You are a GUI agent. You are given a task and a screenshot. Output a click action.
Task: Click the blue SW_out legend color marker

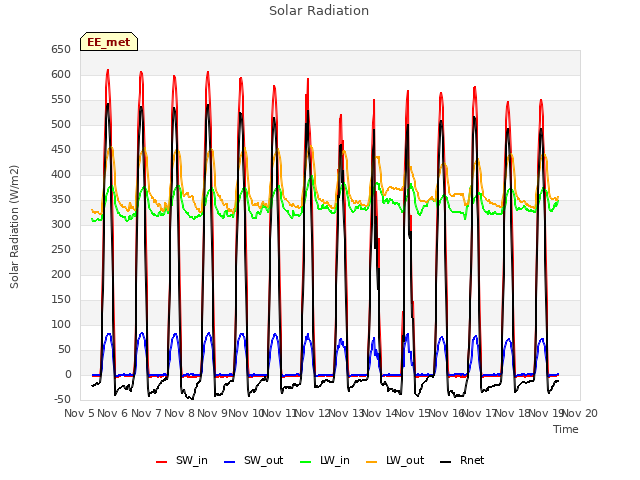pos(230,462)
